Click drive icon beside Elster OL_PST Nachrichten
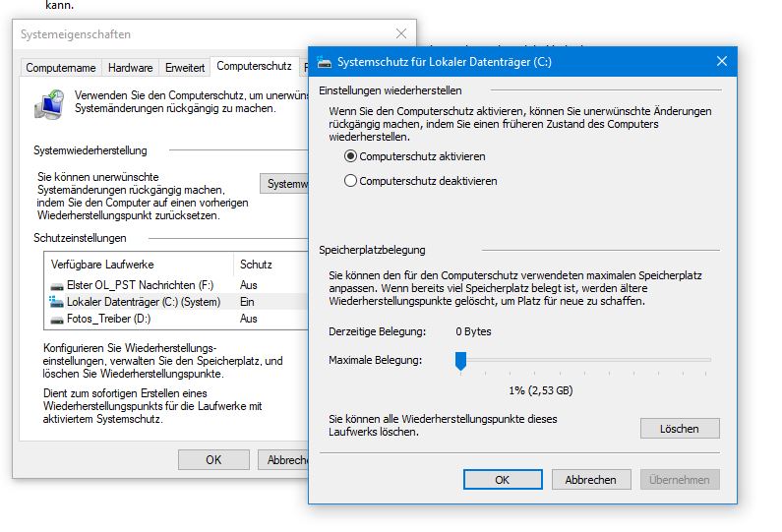The height and width of the screenshot is (532, 782). pos(57,286)
